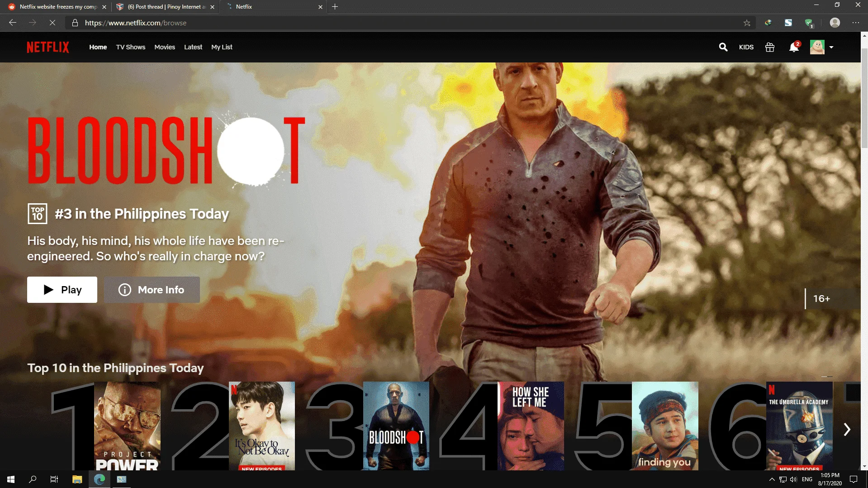Open the Latest section
The height and width of the screenshot is (488, 868).
pyautogui.click(x=193, y=47)
